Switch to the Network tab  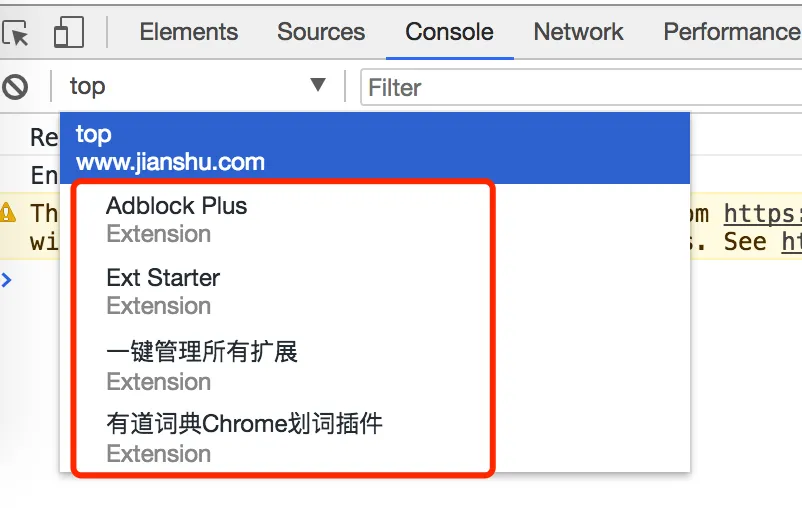point(578,32)
